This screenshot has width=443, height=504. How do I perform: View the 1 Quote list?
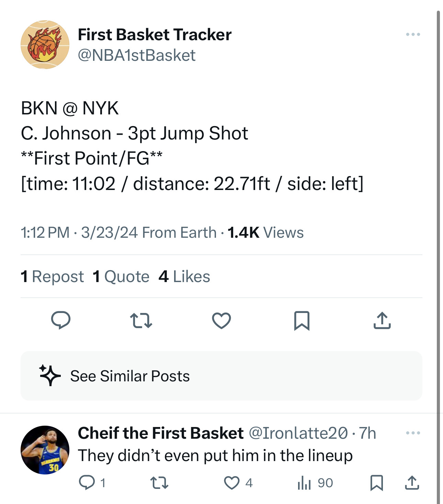pyautogui.click(x=121, y=277)
